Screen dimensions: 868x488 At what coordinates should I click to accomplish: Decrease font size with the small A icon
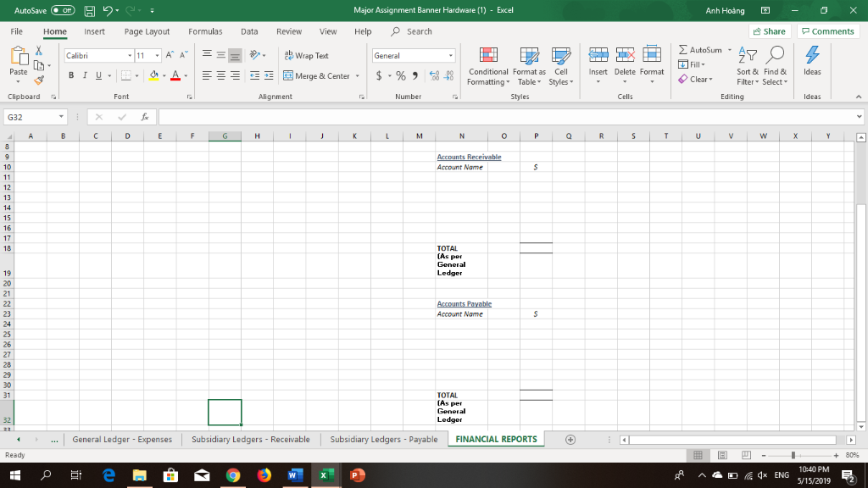click(x=184, y=55)
